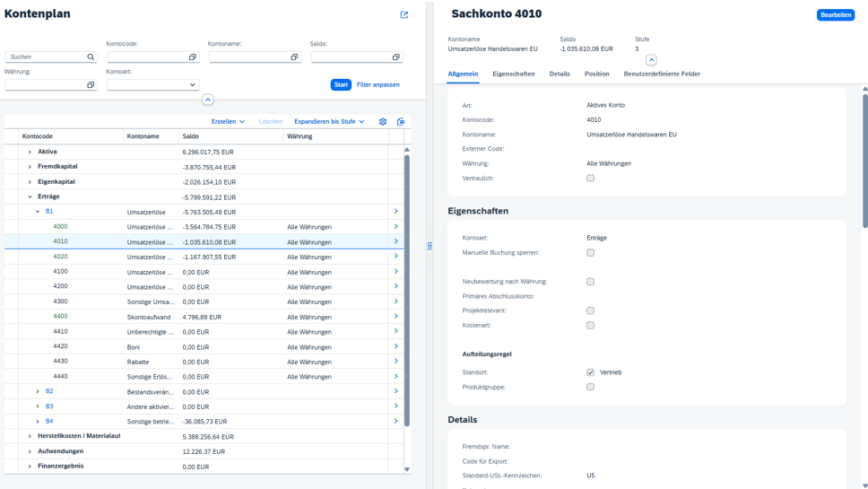Open the B3 account link
This screenshot has width=868, height=489.
[x=49, y=406]
